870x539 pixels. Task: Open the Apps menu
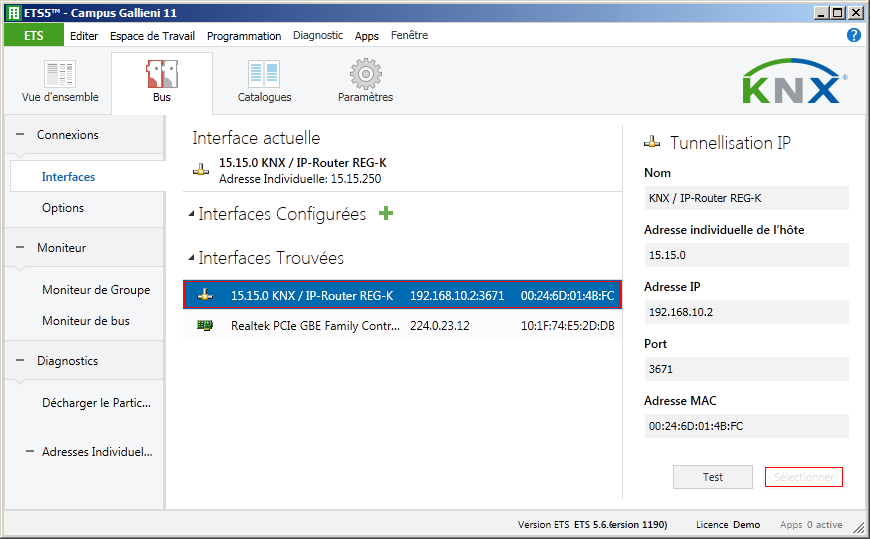367,36
